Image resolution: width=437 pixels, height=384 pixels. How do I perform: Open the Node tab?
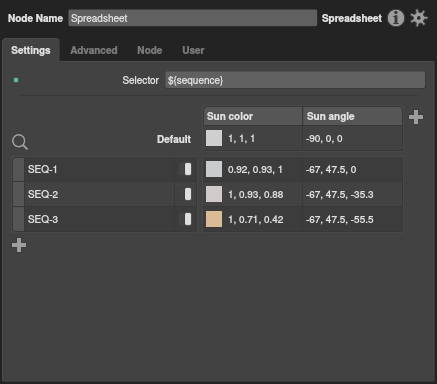coord(150,50)
